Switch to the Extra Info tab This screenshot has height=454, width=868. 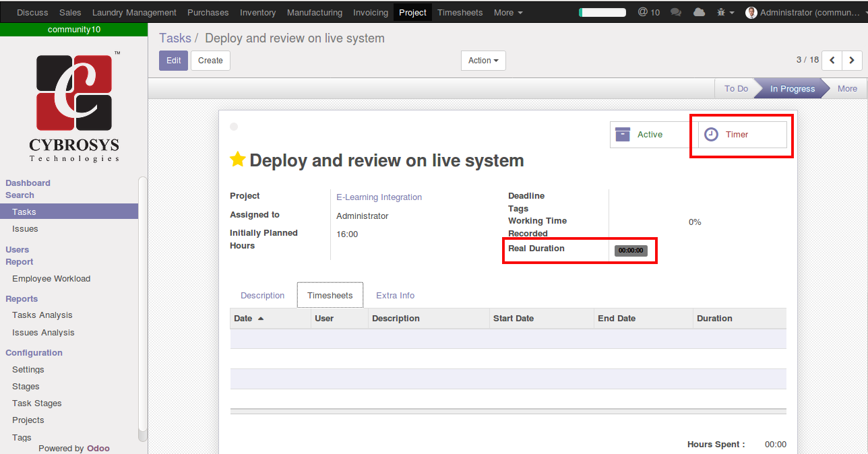pyautogui.click(x=395, y=296)
